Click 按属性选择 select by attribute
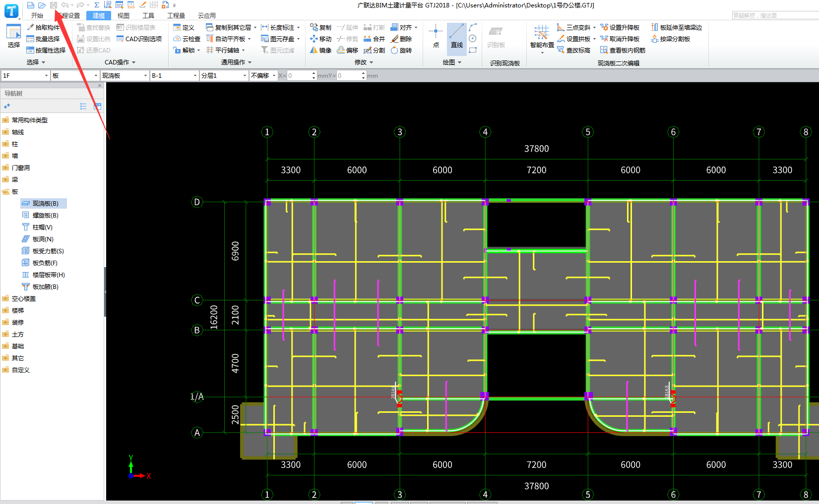 46,50
